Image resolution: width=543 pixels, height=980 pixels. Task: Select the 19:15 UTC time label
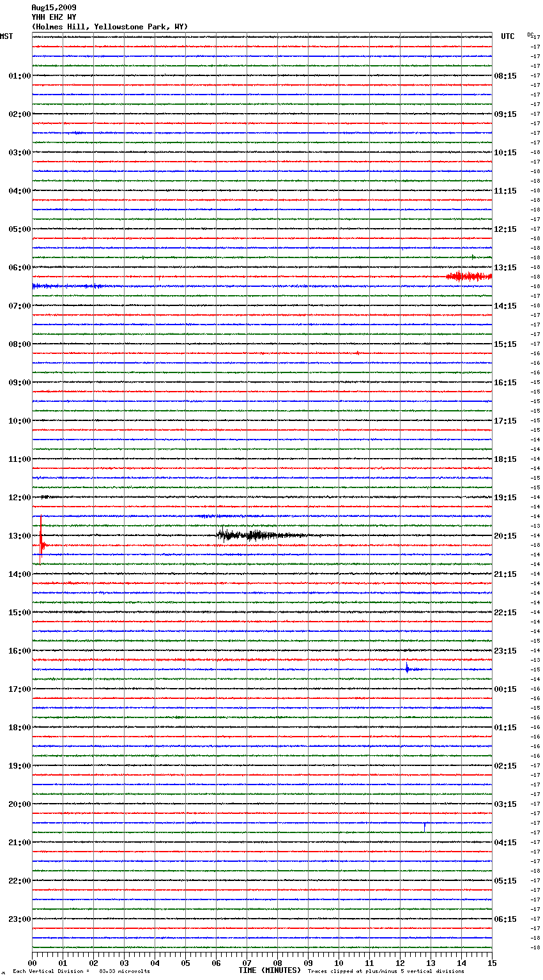tap(505, 498)
